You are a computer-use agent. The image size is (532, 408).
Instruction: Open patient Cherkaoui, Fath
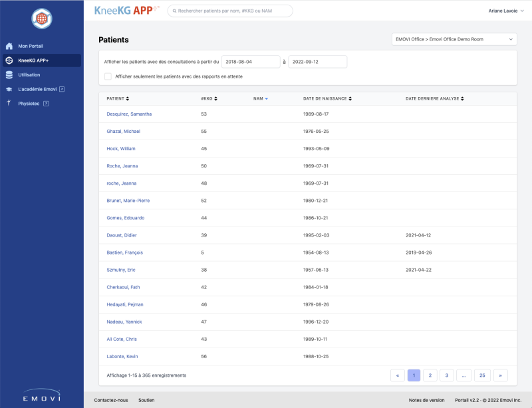[x=123, y=287]
